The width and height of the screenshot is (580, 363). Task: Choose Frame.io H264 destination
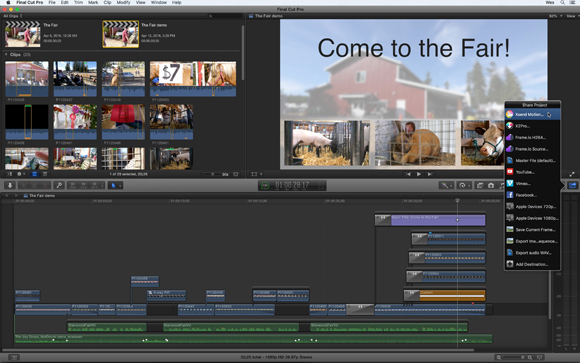[532, 137]
